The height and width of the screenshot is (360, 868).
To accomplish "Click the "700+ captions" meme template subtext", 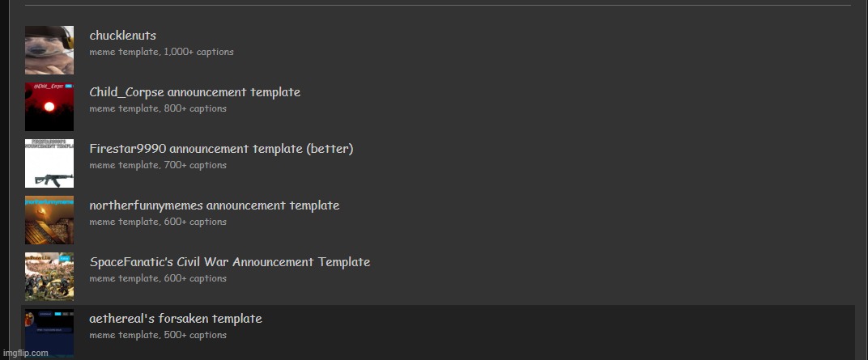I will pyautogui.click(x=194, y=165).
